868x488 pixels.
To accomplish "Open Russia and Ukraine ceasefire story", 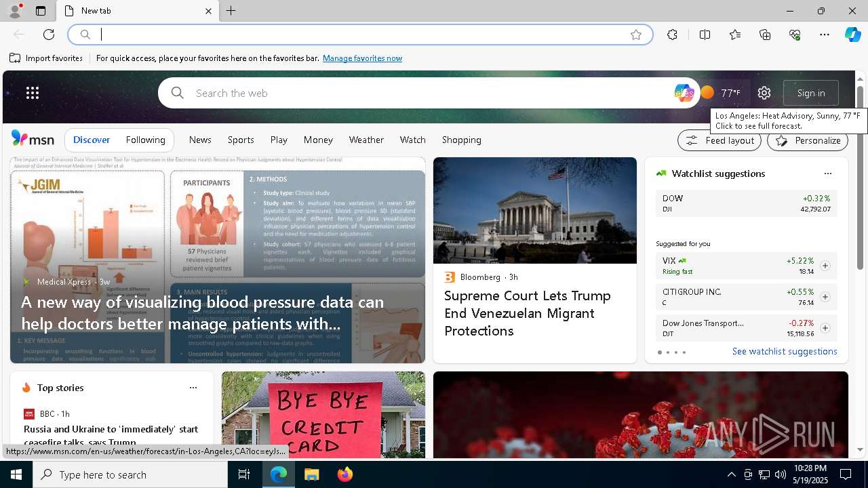I will point(111,435).
